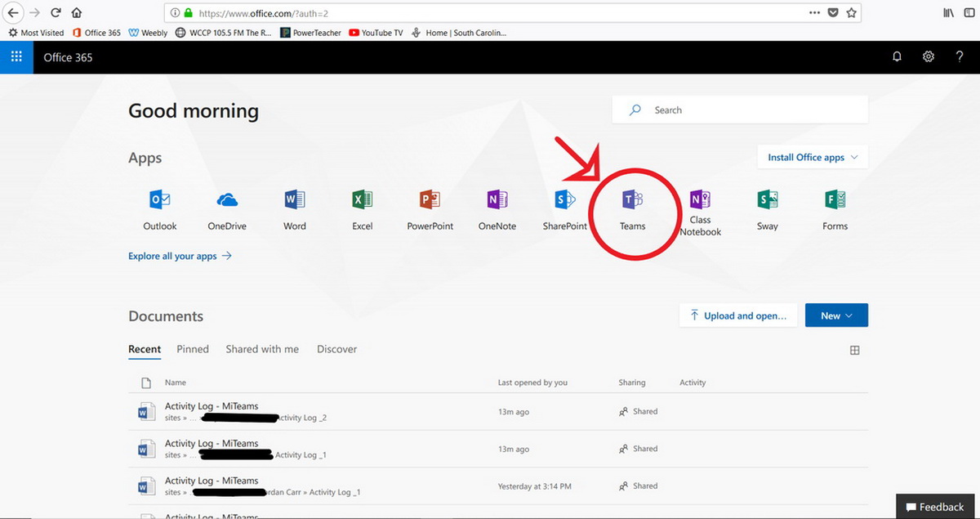980x519 pixels.
Task: Click the green site security padlock
Action: click(x=189, y=14)
